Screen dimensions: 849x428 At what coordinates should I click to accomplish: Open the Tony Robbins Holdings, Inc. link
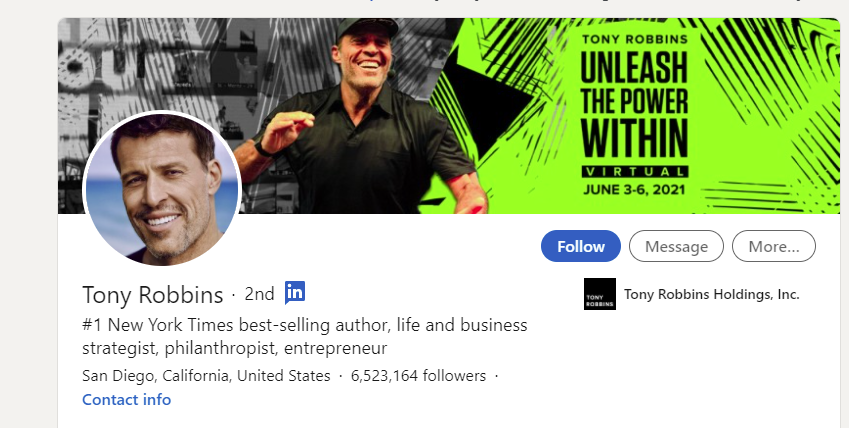711,294
